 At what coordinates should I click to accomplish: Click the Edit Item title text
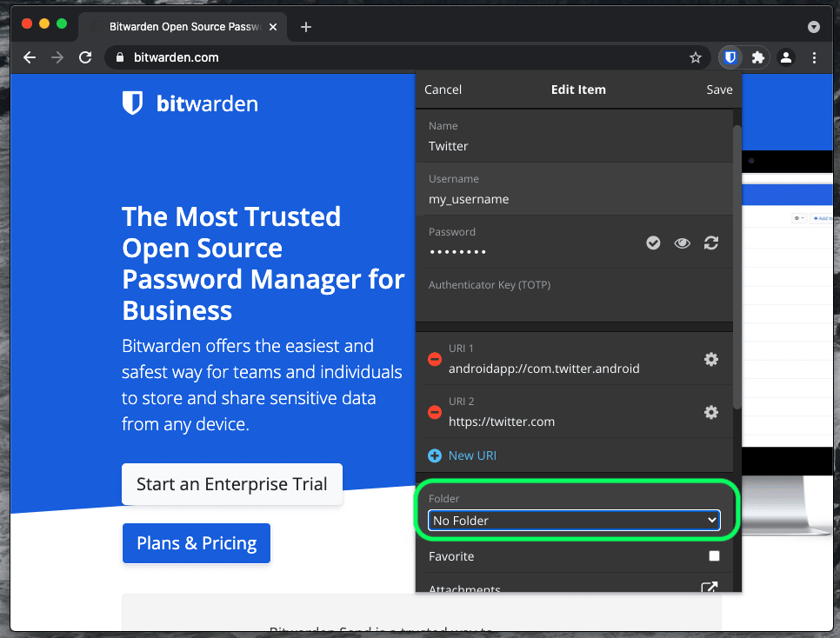[x=578, y=90]
